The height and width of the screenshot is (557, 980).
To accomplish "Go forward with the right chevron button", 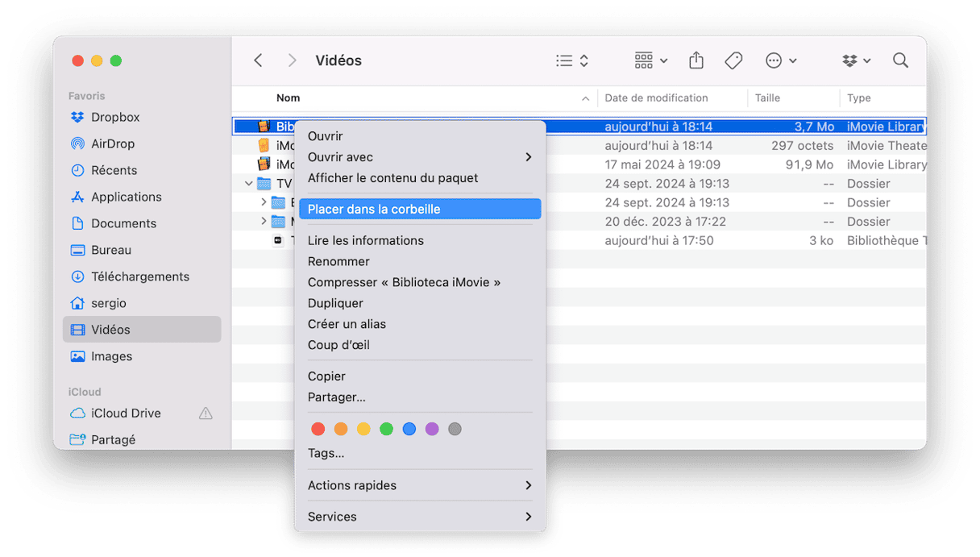I will (x=292, y=60).
